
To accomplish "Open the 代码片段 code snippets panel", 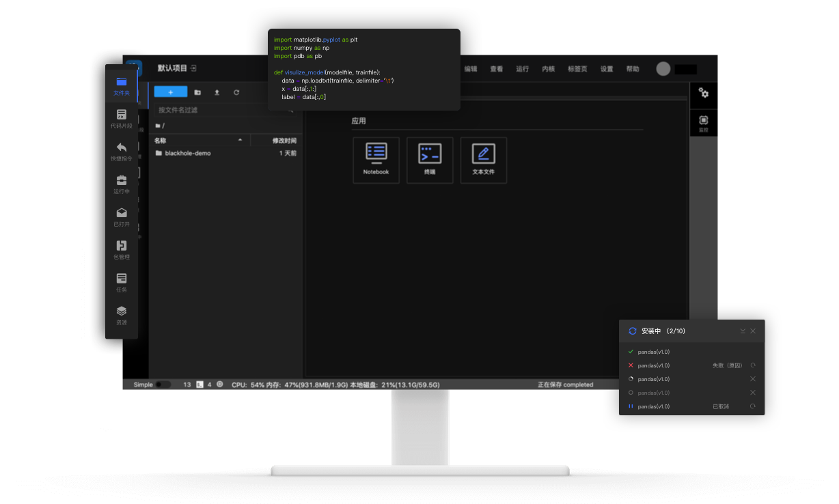I will click(x=121, y=122).
